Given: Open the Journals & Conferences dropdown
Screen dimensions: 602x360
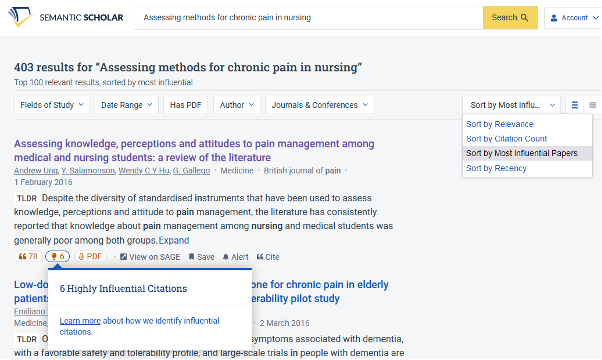Looking at the screenshot, I should [319, 105].
